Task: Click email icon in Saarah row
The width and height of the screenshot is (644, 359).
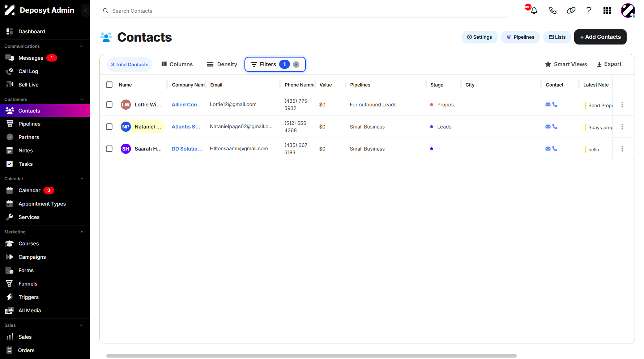Action: [x=548, y=149]
